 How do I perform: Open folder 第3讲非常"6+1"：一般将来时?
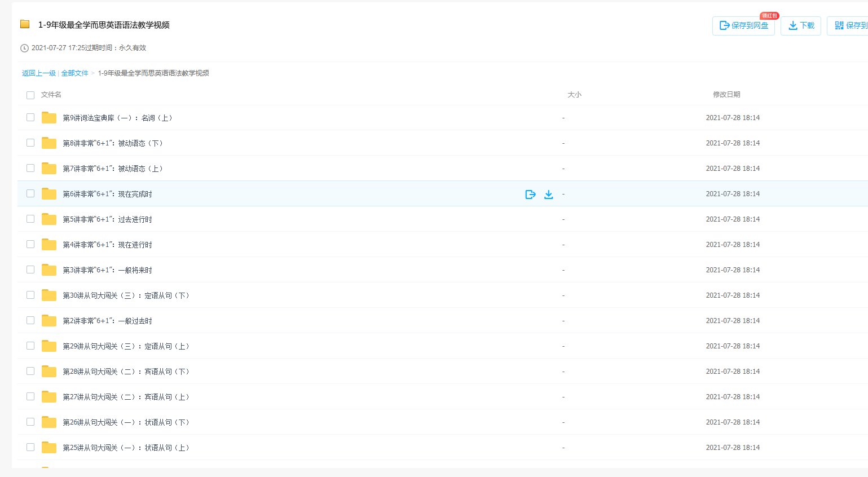click(x=107, y=270)
